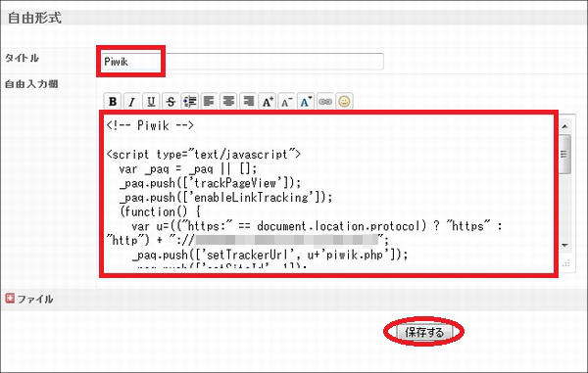Increase font size with A+ icon

click(268, 102)
